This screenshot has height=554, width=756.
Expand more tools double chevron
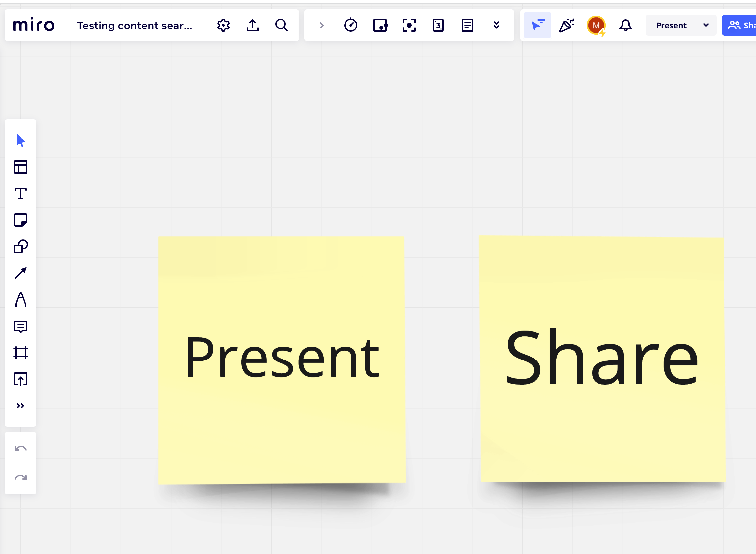pyautogui.click(x=21, y=406)
